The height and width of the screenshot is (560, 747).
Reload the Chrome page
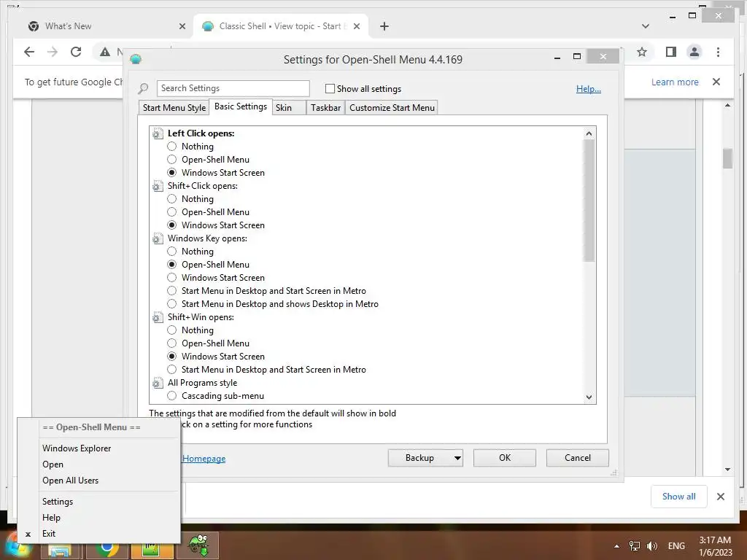click(76, 52)
